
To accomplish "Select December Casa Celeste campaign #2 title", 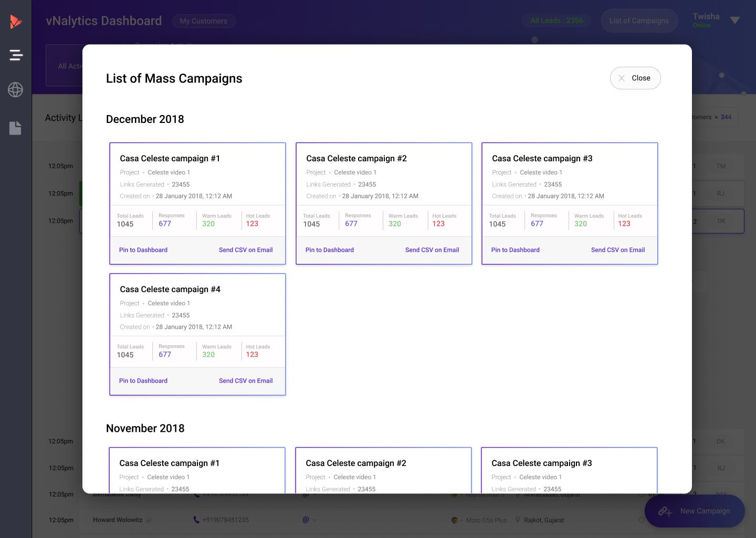I will tap(356, 159).
